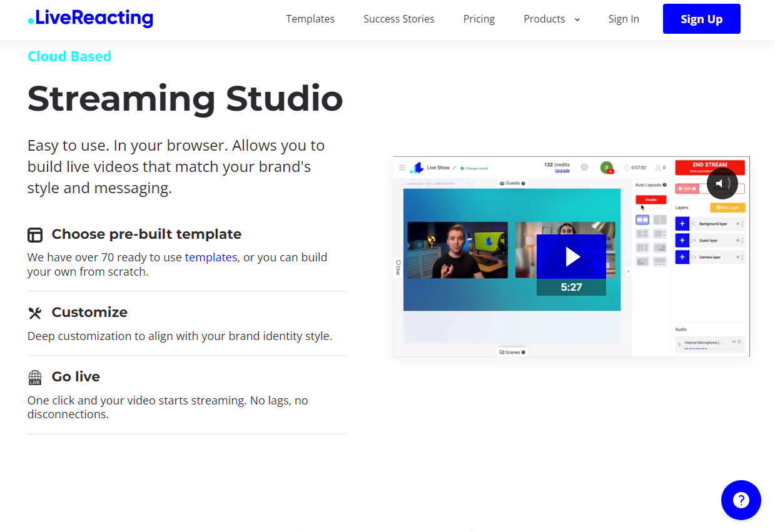Viewport: 775px width, 532px height.
Task: Click the man's video frame in preview
Action: pos(457,250)
